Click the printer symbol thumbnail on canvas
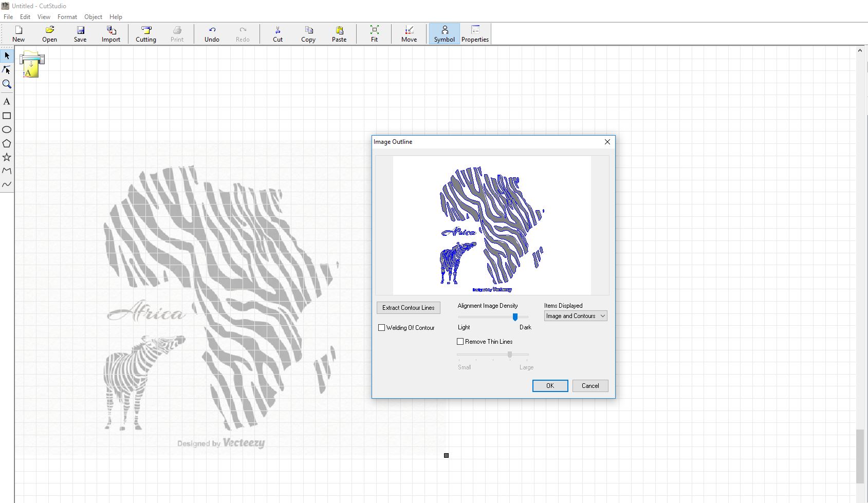 32,64
